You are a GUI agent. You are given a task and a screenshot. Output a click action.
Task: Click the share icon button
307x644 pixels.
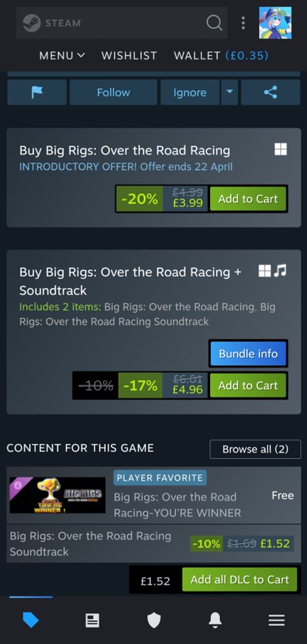[x=270, y=92]
